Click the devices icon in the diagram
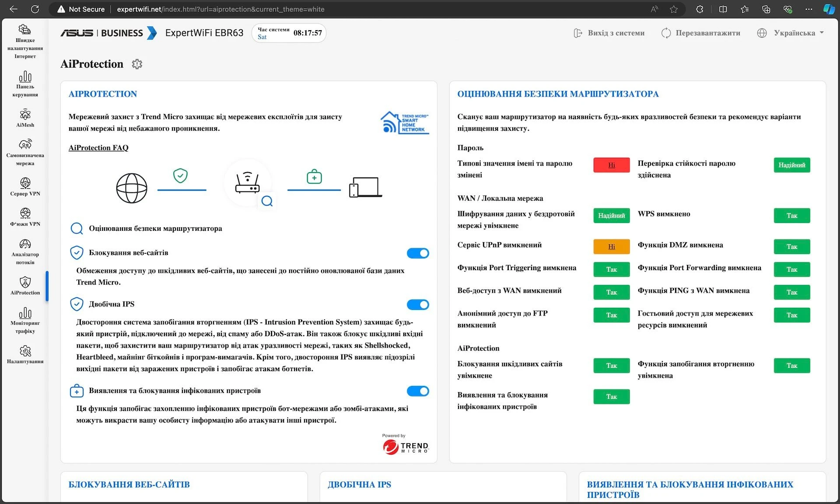Screen dimensions: 840x504 (x=366, y=187)
